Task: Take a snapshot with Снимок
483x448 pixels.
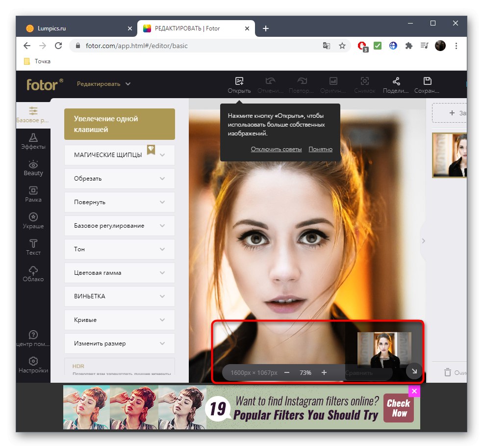Action: point(364,85)
